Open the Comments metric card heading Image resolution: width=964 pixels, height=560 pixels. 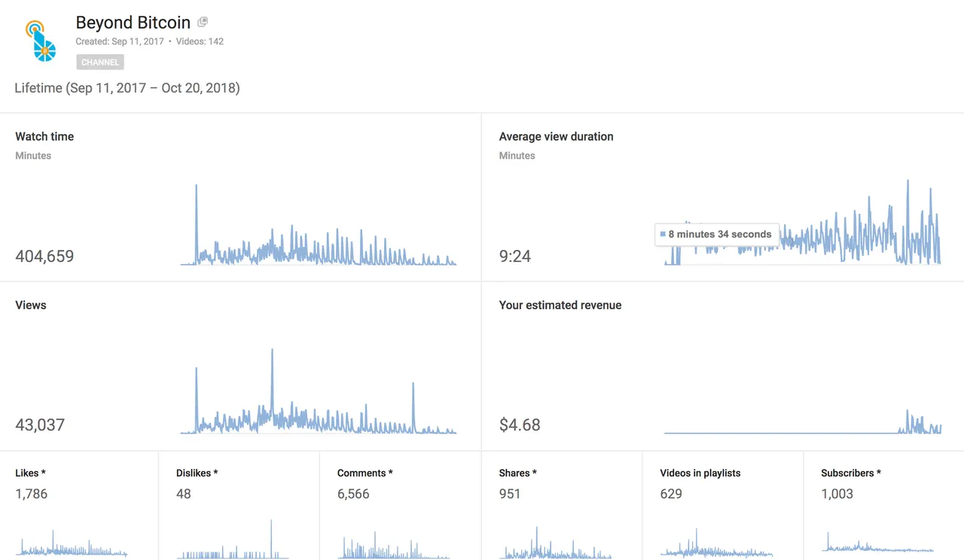click(x=365, y=473)
